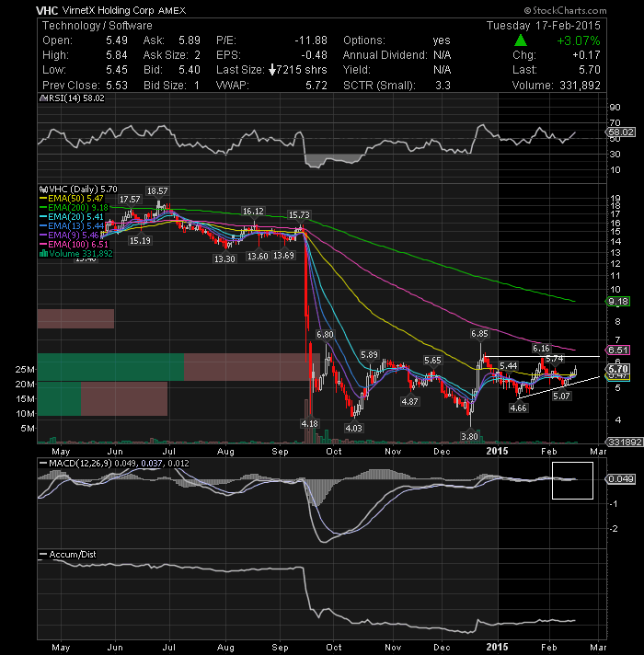Click the down arrow beside Last Size
The width and height of the screenshot is (644, 655).
tap(272, 70)
